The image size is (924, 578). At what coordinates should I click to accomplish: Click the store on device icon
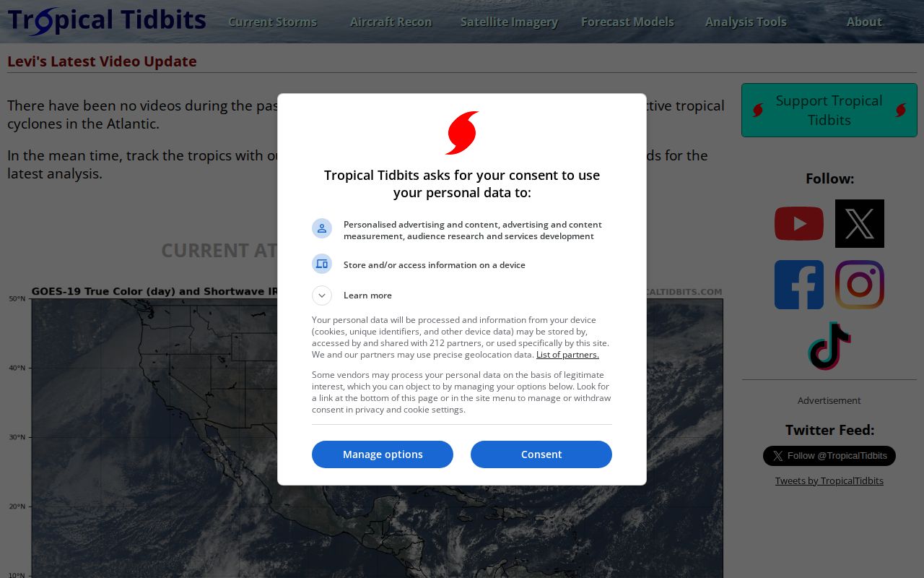322,264
